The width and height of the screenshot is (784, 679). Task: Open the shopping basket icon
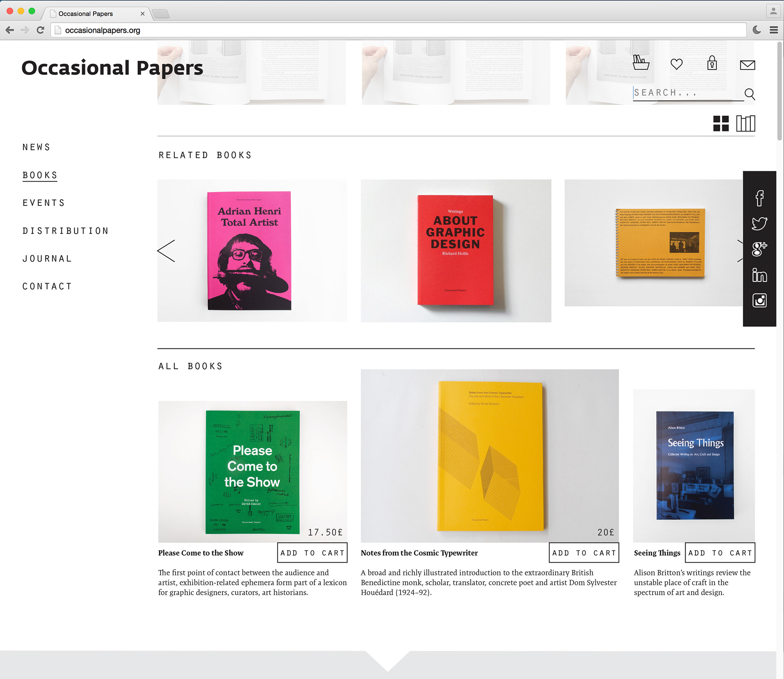click(x=640, y=63)
